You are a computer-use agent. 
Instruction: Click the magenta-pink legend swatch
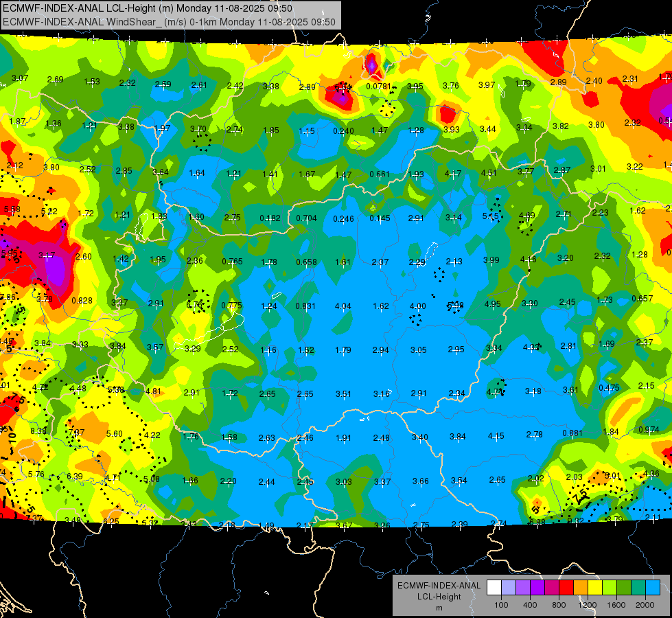[552, 587]
